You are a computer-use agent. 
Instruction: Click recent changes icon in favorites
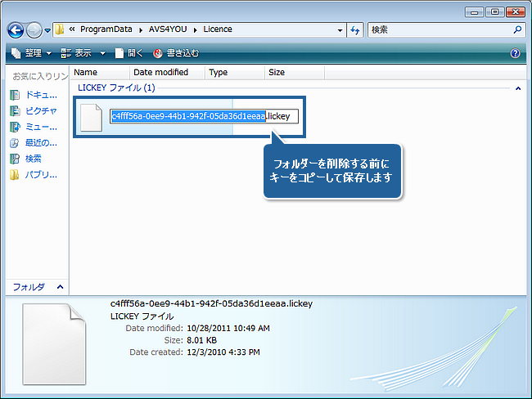15,143
